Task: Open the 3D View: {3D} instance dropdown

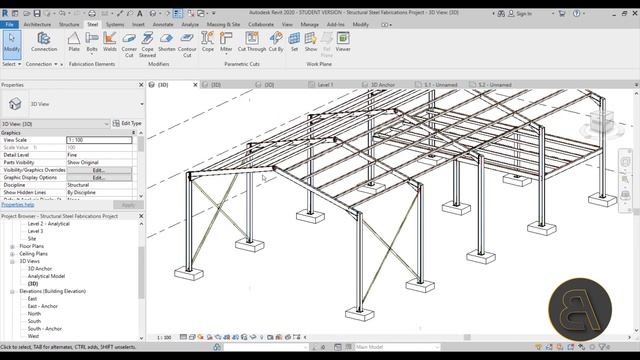Action: (107, 124)
